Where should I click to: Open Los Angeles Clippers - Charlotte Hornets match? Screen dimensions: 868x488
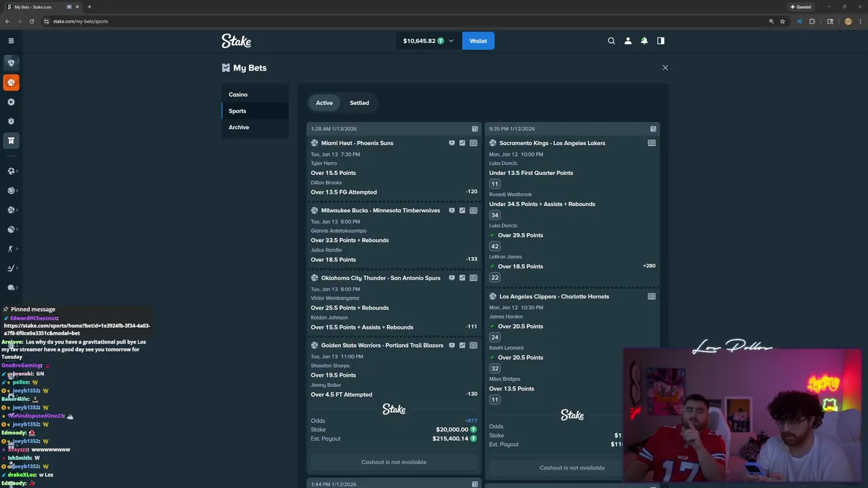[554, 296]
